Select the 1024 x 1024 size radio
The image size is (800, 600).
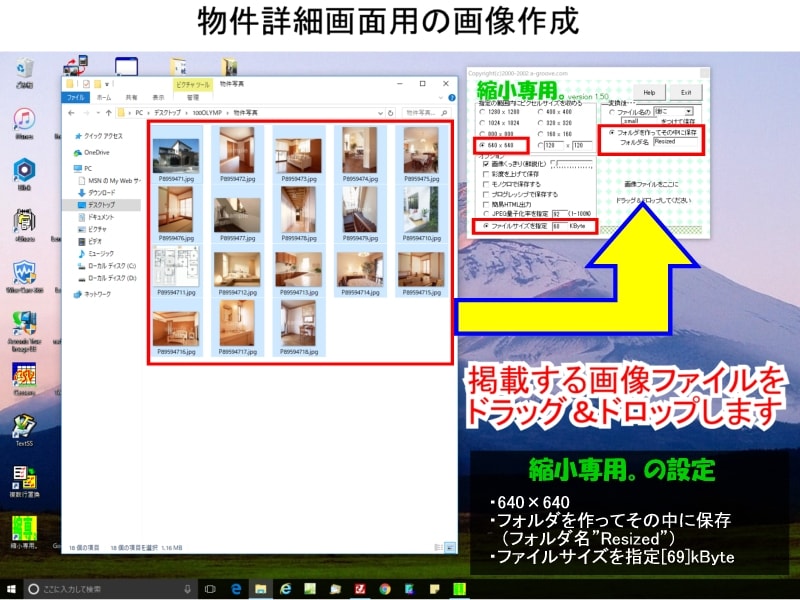(x=482, y=123)
